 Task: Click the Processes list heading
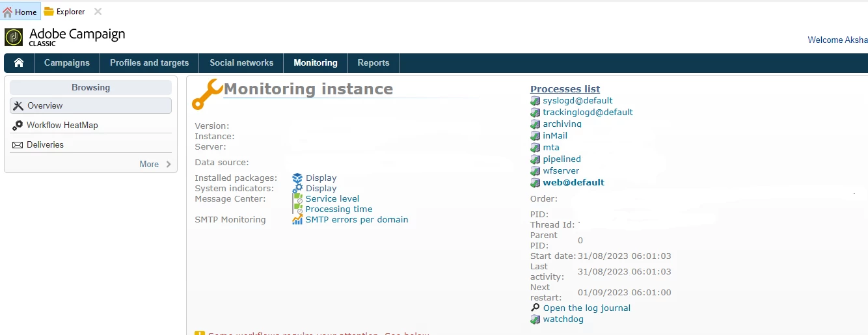pos(565,89)
